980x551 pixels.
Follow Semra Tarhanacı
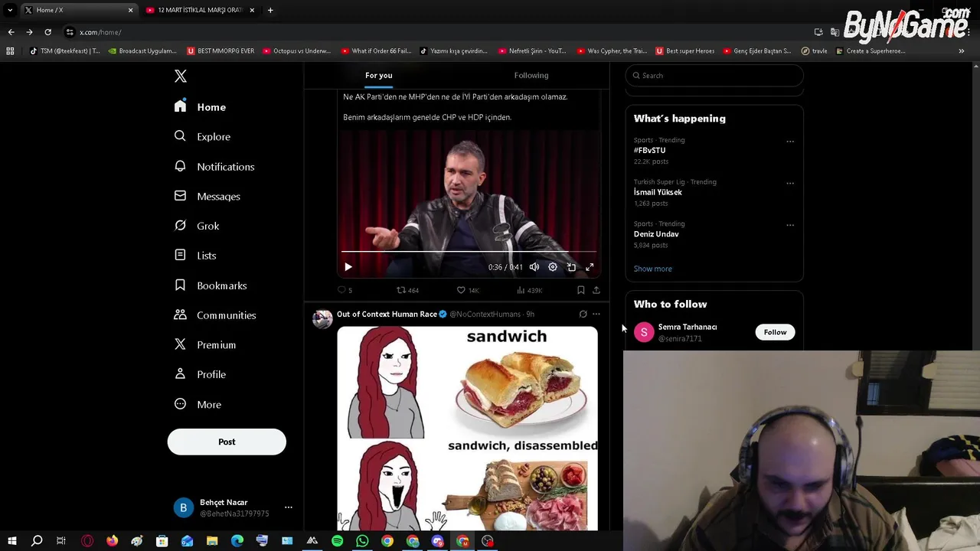775,332
